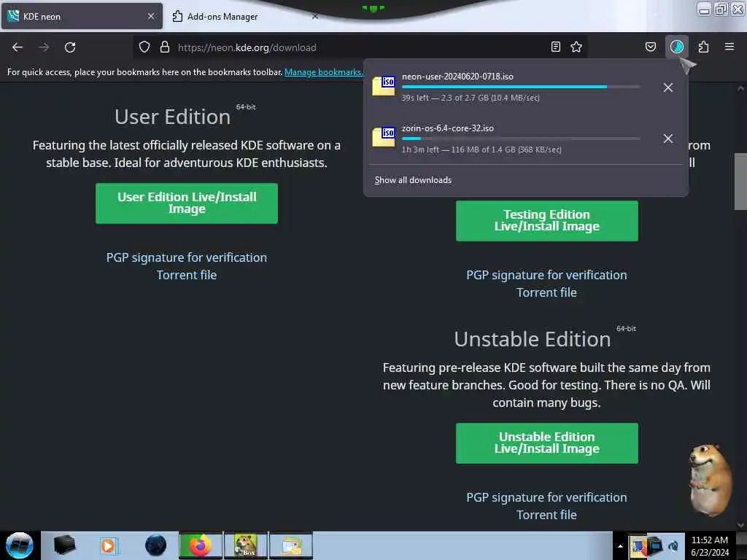Open the taskbar clock and date
Viewport: 747px width, 560px height.
710,545
